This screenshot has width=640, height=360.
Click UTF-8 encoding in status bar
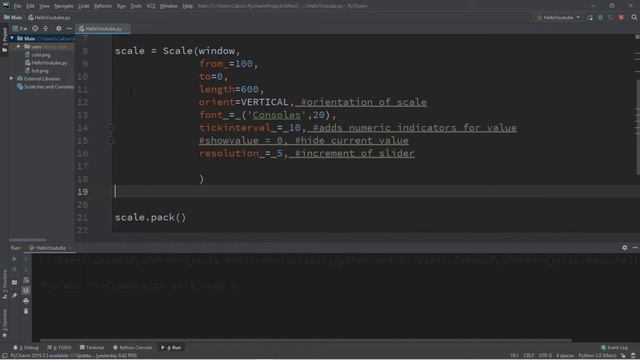[x=545, y=356]
